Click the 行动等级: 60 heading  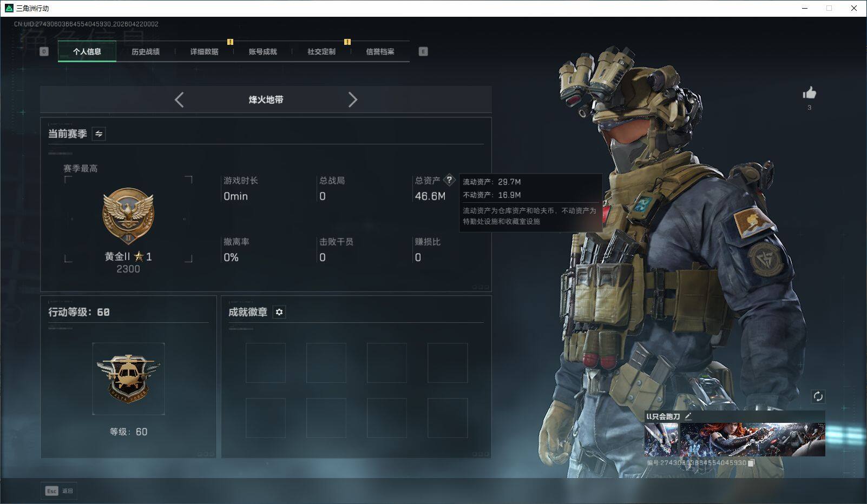(x=79, y=312)
